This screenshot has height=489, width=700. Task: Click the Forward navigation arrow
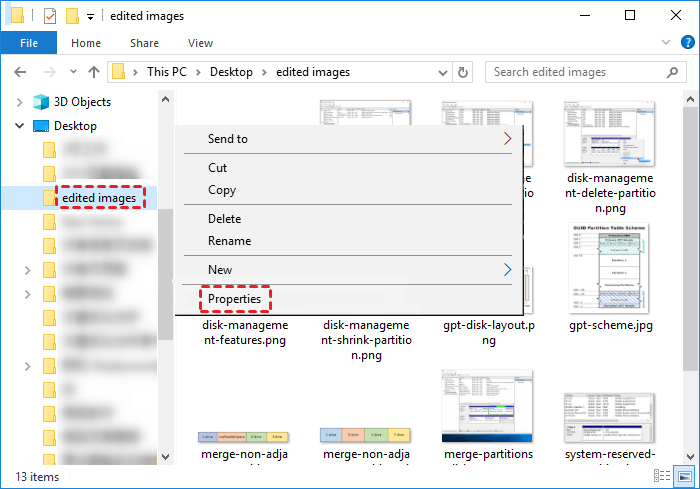(50, 72)
